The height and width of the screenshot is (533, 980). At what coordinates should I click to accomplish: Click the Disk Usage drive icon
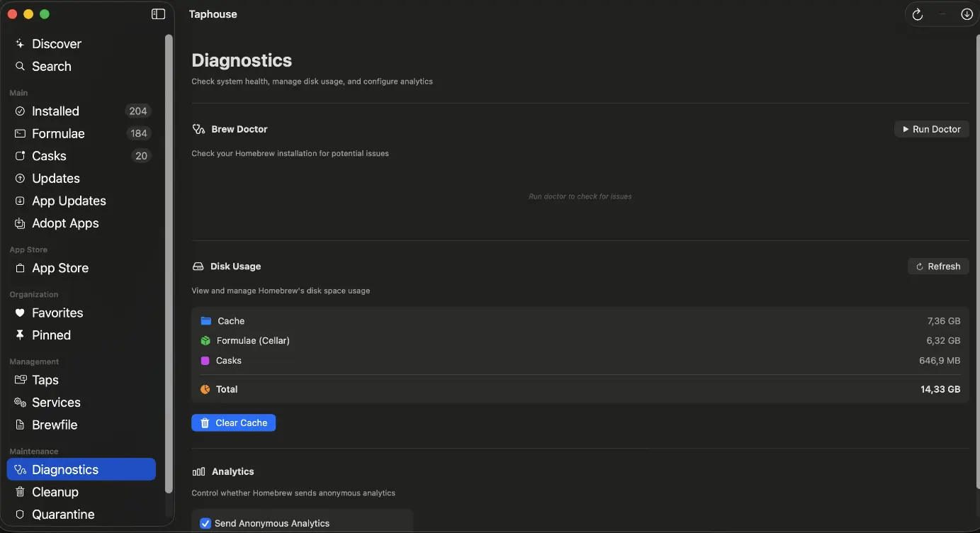(198, 266)
